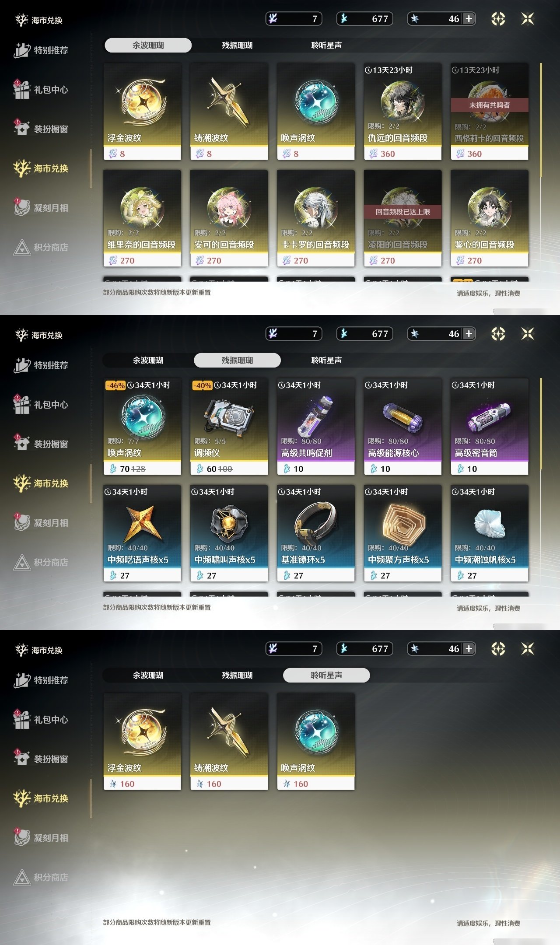Select 中频潮蚀帆核x5 shell item
Image resolution: width=560 pixels, height=945 pixels.
(x=490, y=533)
